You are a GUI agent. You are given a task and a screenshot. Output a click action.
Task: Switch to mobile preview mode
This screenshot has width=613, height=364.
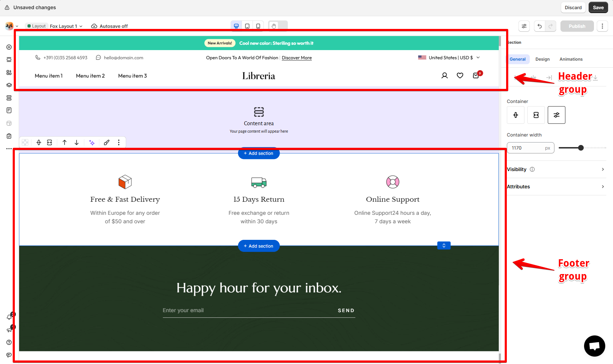258,26
